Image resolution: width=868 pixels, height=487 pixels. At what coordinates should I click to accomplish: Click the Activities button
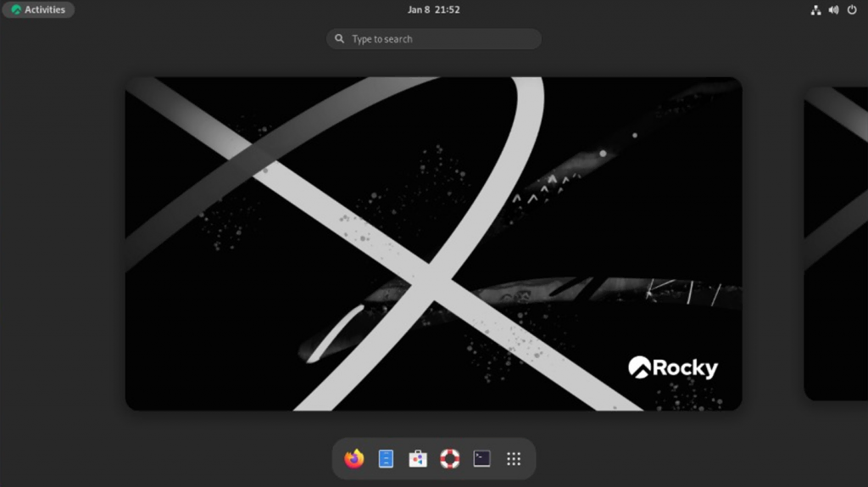coord(38,10)
